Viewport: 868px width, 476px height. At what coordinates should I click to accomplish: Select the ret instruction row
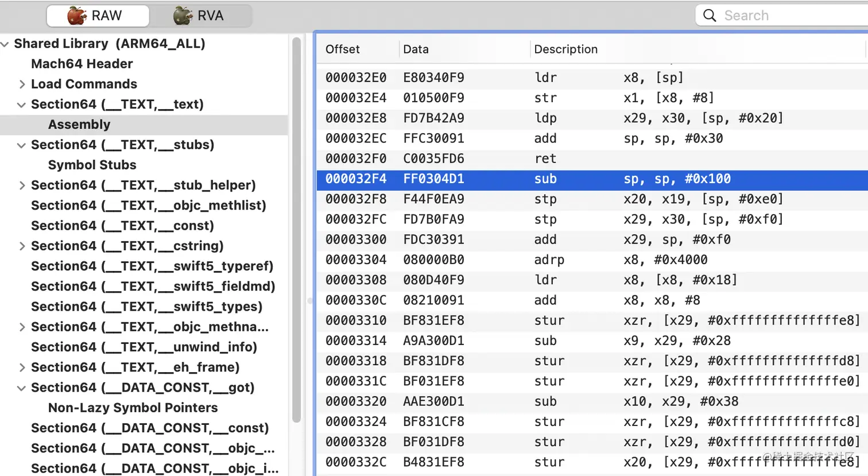pyautogui.click(x=592, y=158)
